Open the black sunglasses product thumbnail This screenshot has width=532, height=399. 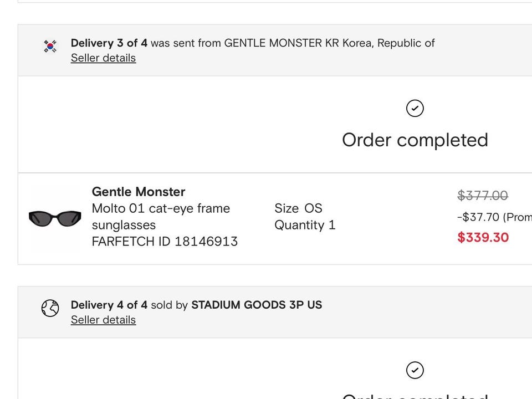click(x=55, y=218)
